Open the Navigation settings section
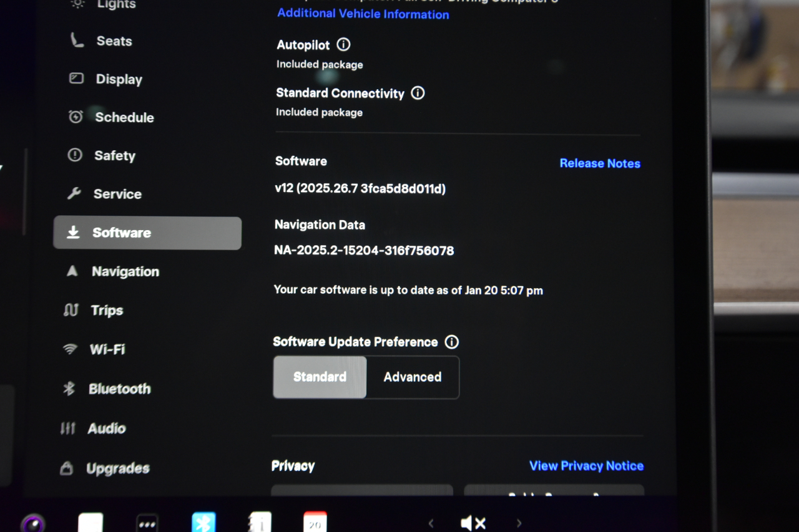Image resolution: width=799 pixels, height=532 pixels. [125, 271]
